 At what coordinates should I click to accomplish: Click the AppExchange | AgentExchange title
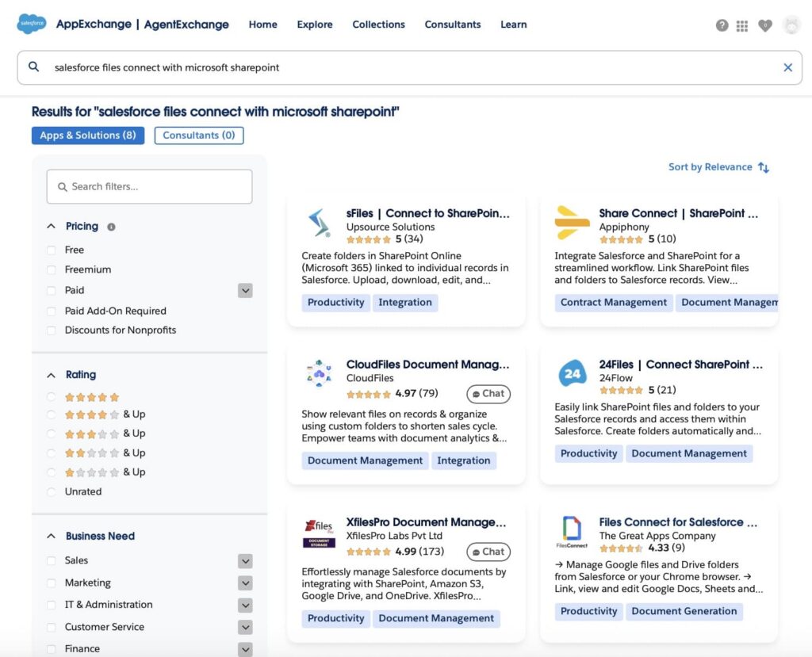pos(143,25)
